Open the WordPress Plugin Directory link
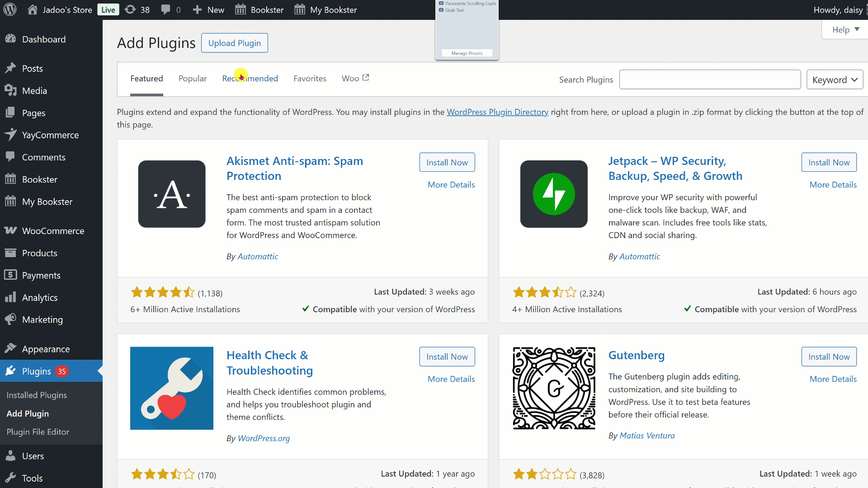This screenshot has width=868, height=488. (497, 112)
